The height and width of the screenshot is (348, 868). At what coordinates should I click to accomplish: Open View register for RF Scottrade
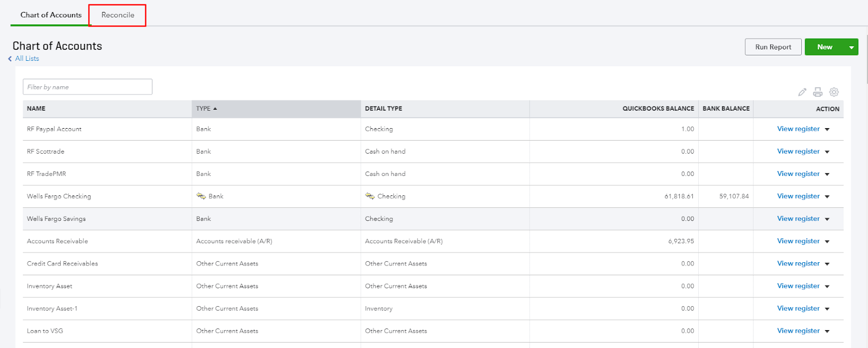click(x=798, y=151)
